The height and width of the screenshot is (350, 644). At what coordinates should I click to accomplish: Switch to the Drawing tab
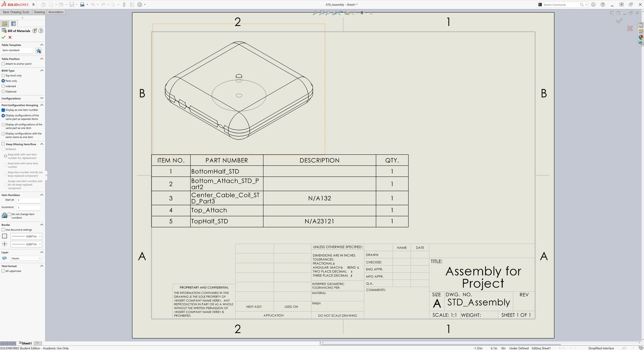pyautogui.click(x=39, y=12)
